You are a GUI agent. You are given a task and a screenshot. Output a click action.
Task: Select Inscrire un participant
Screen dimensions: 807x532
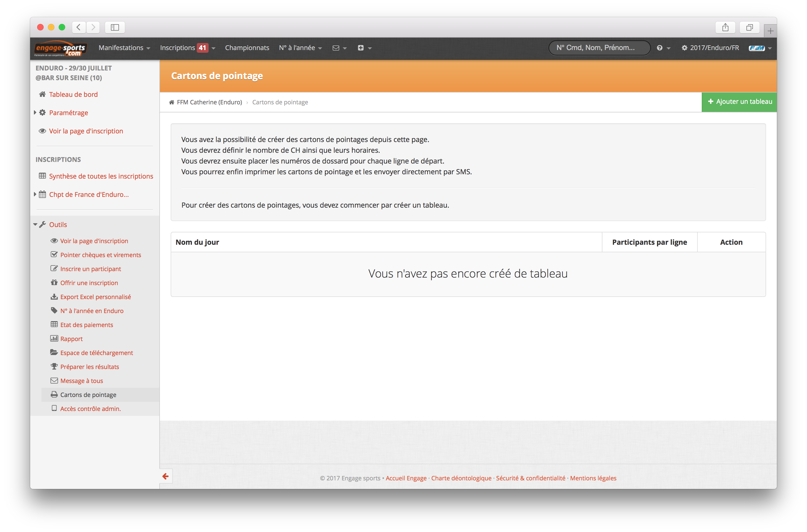[91, 269]
